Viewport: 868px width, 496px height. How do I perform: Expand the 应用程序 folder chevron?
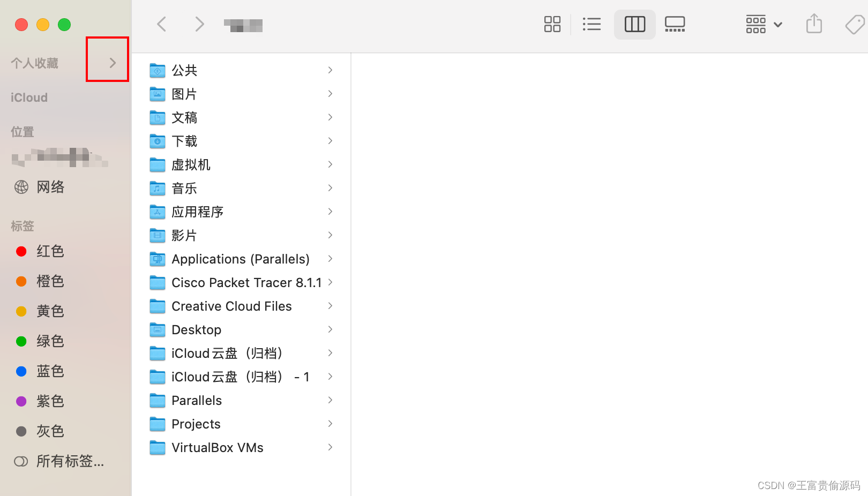click(330, 212)
